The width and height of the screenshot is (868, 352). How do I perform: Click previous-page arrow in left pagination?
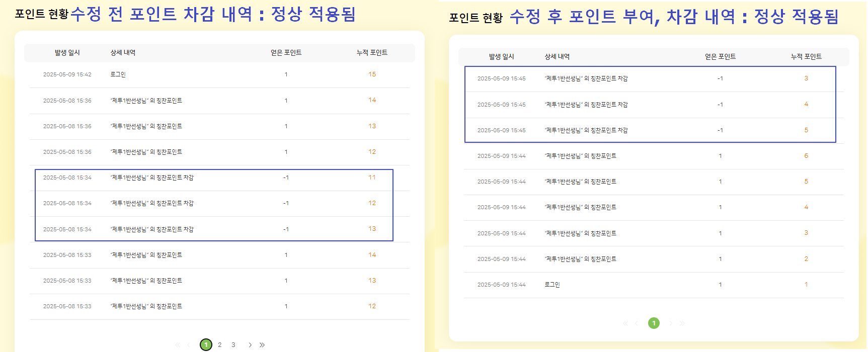tap(188, 345)
